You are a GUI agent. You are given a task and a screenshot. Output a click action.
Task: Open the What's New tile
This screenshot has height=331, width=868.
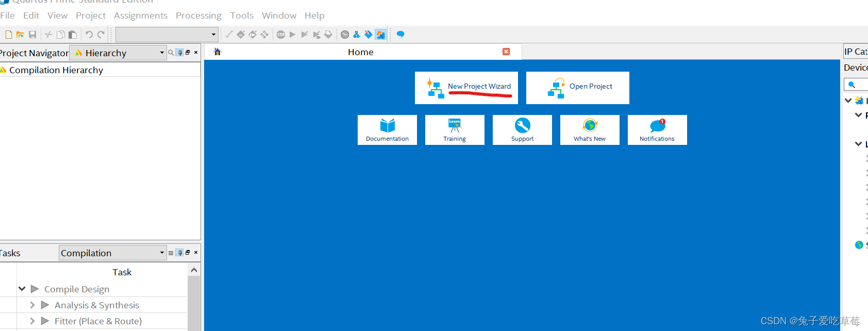click(590, 130)
